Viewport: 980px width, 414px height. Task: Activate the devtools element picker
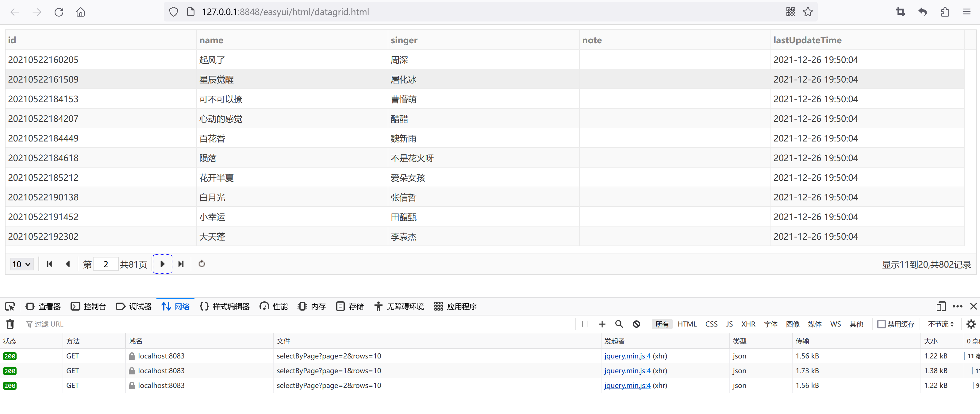click(10, 307)
